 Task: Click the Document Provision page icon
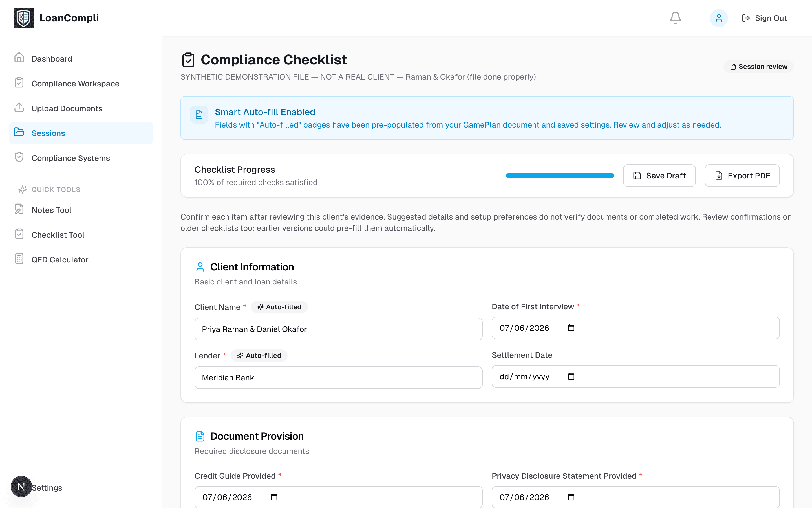point(200,436)
